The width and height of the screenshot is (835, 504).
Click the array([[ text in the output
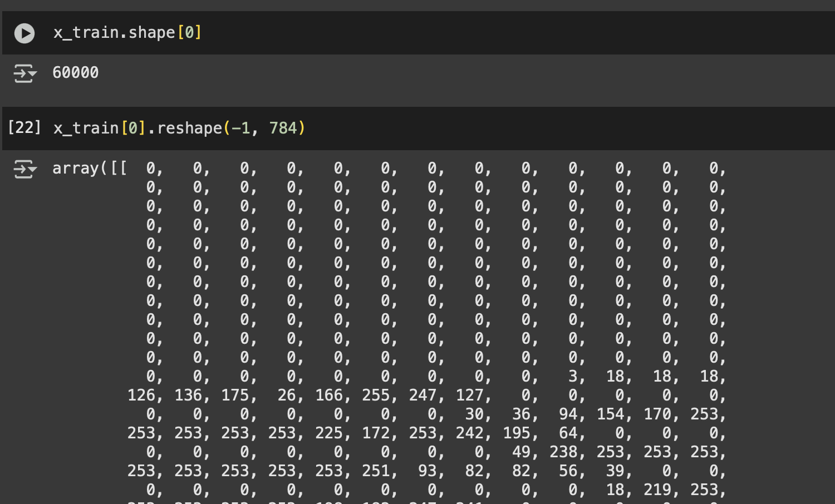click(x=89, y=169)
